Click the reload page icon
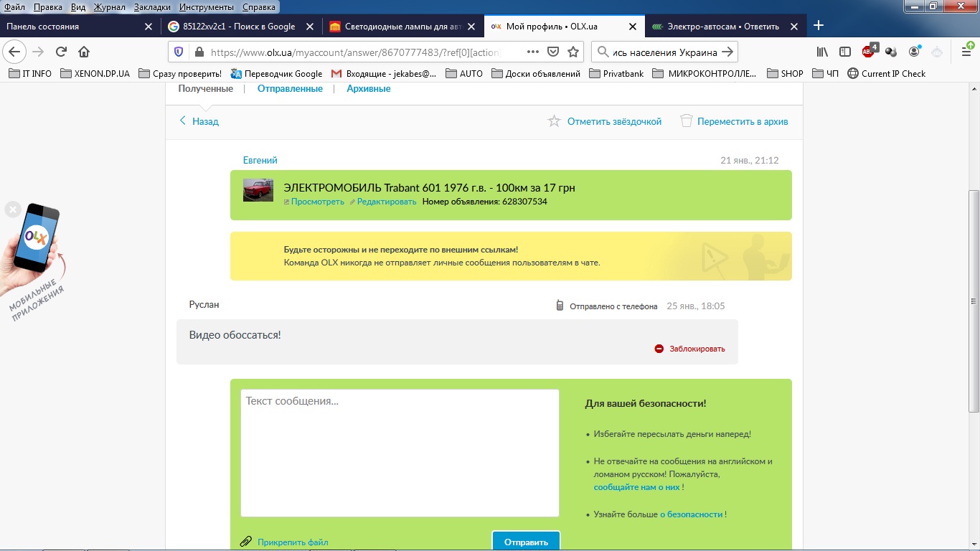Screen dimensions: 980x551 click(61, 52)
